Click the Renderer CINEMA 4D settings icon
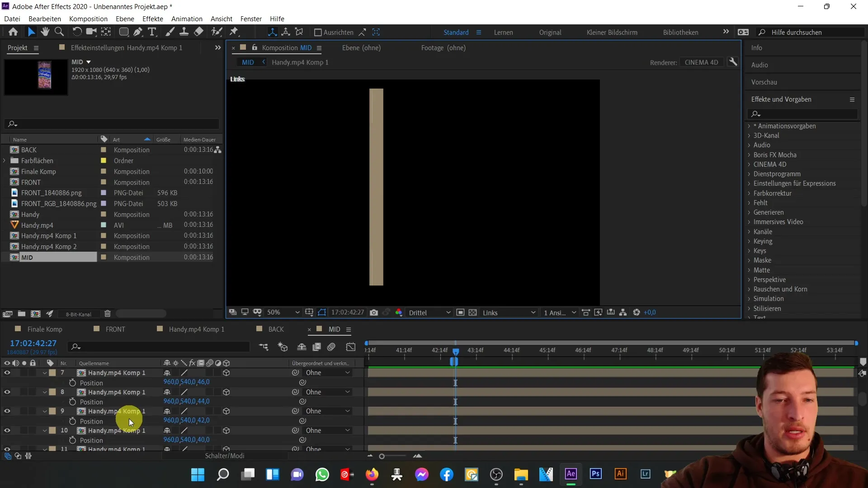 tap(736, 62)
